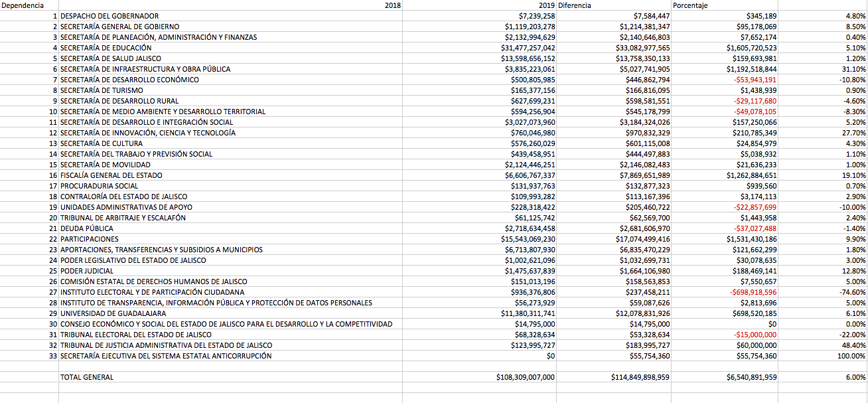This screenshot has height=403, width=868.
Task: Click 'SECRETARÍA DE DESARROLLO ECONÓMICO' cell
Action: [230, 80]
